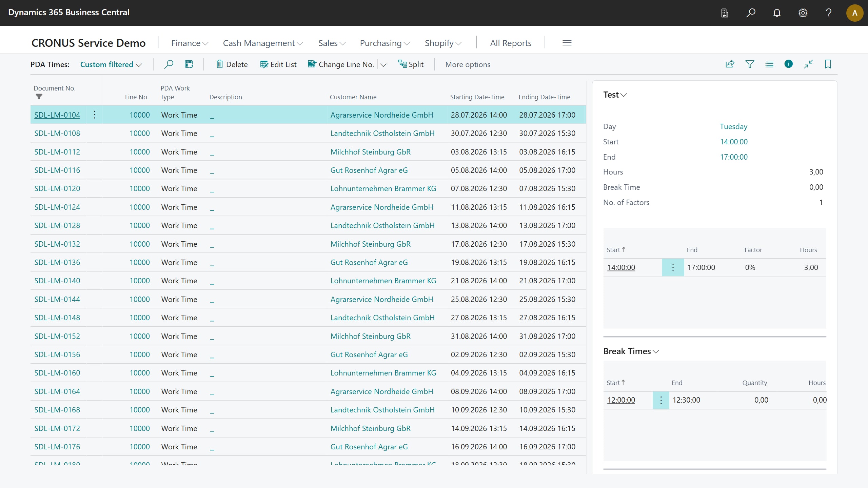Select the 0% factor value
The image size is (868, 488).
tap(750, 267)
